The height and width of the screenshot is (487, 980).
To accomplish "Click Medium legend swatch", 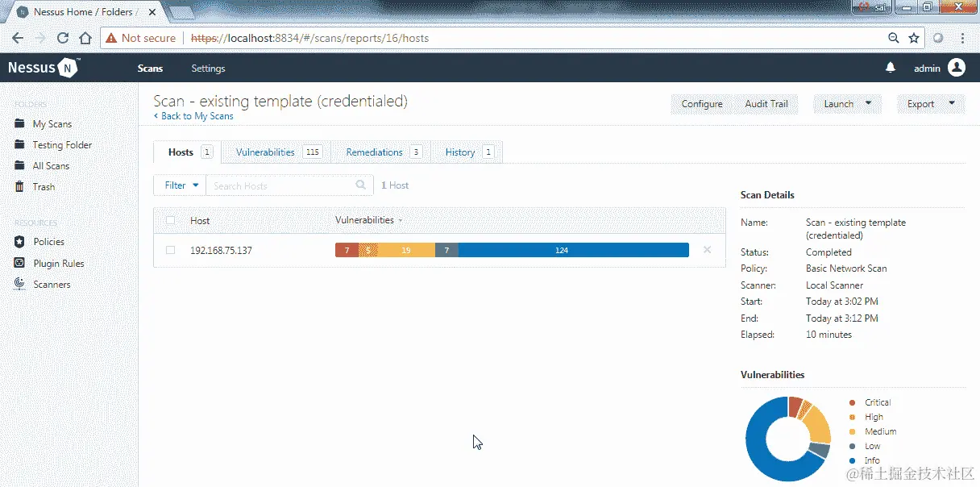I will tap(853, 431).
